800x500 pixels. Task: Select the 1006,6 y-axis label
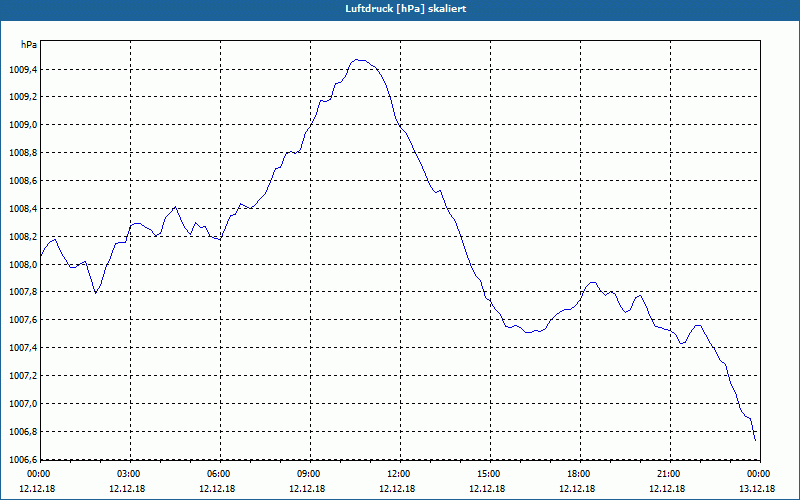click(x=23, y=460)
